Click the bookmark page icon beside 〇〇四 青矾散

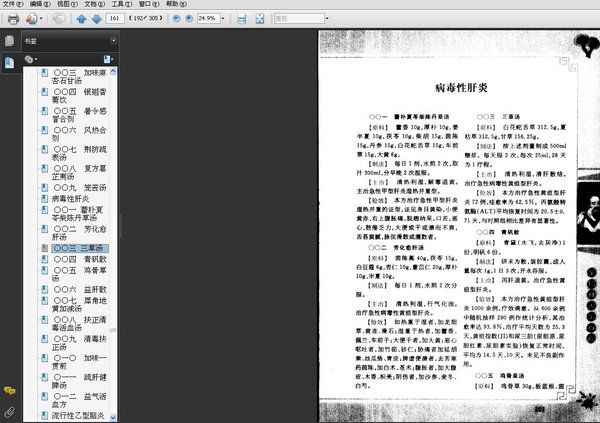pos(44,259)
